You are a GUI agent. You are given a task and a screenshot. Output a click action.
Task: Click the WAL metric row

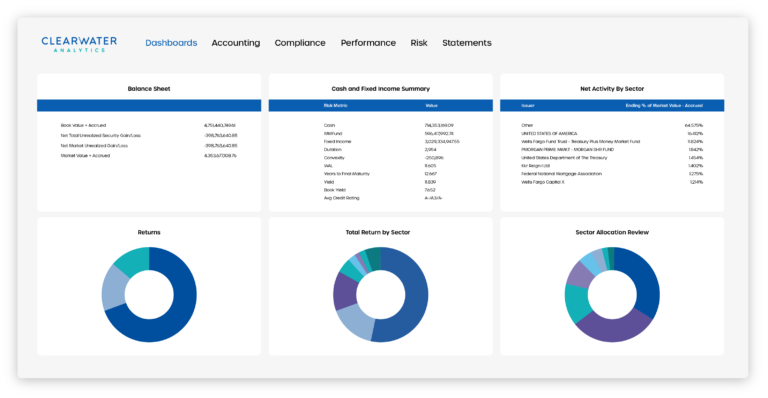click(380, 165)
